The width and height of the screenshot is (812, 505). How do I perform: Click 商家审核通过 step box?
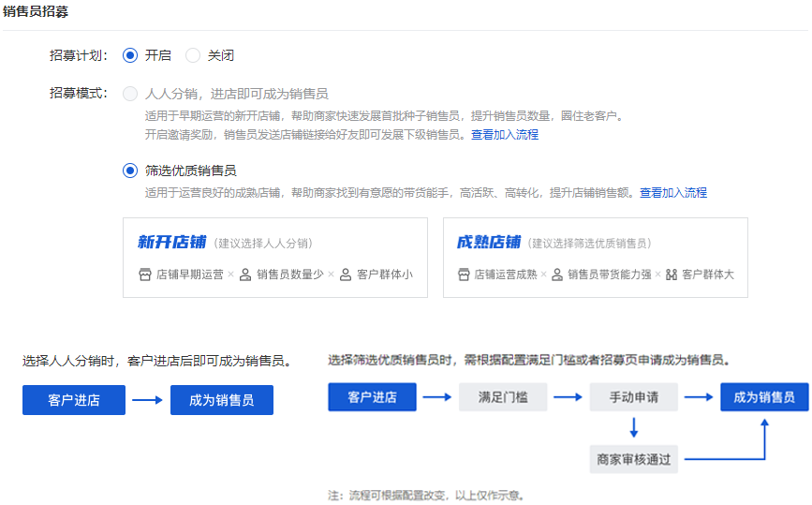(x=633, y=459)
